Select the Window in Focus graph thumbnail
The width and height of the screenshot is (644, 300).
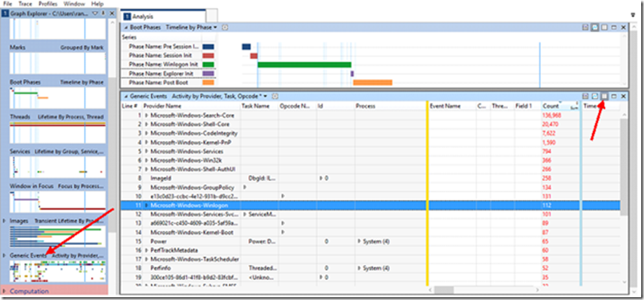pos(57,201)
